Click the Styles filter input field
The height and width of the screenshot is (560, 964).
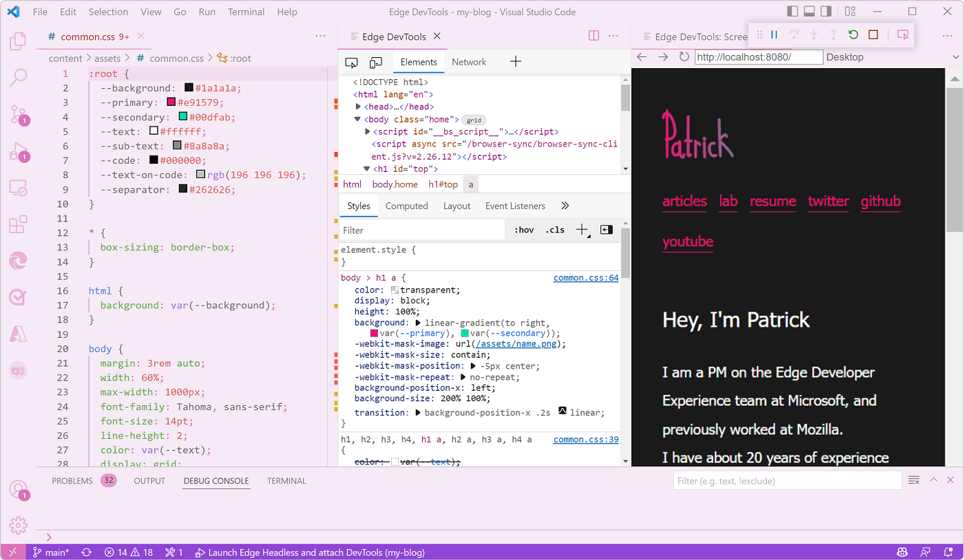click(x=422, y=230)
